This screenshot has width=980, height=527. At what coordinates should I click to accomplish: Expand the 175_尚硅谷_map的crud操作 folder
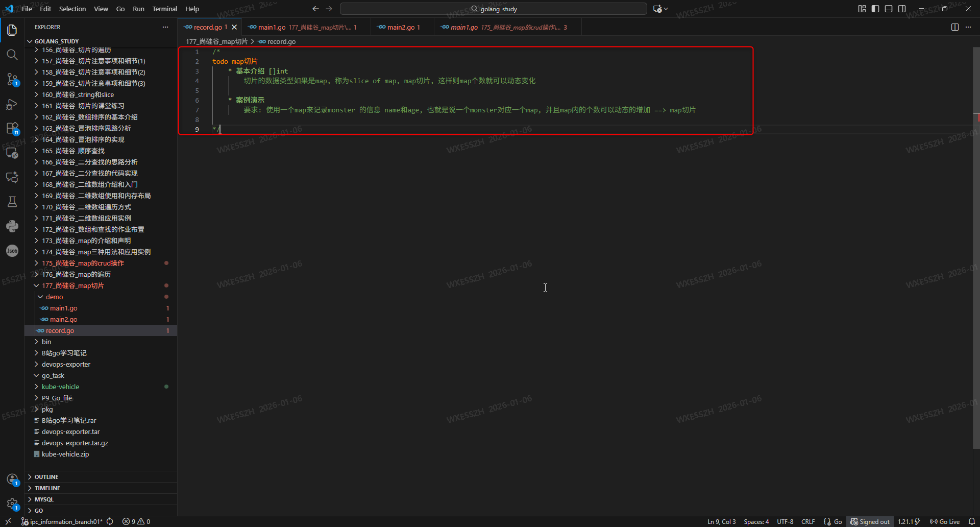click(101, 263)
